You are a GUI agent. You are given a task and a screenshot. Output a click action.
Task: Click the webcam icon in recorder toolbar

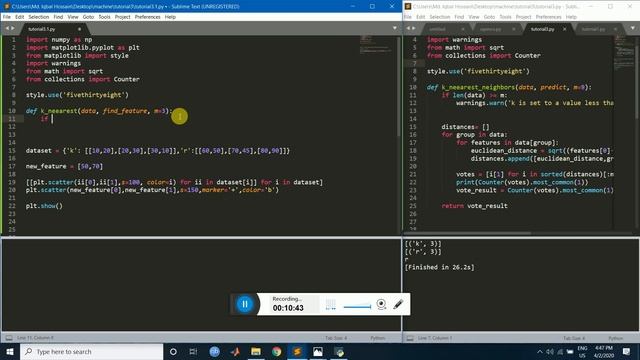[x=381, y=304]
